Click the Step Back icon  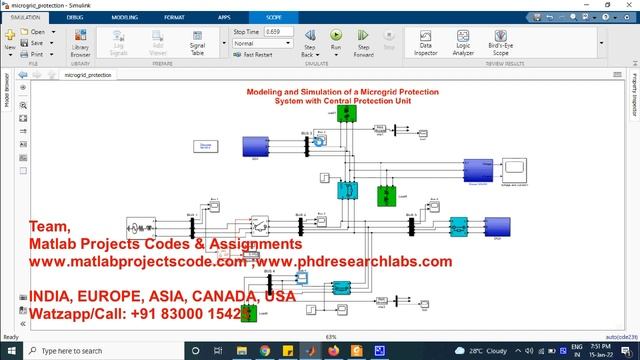point(310,36)
